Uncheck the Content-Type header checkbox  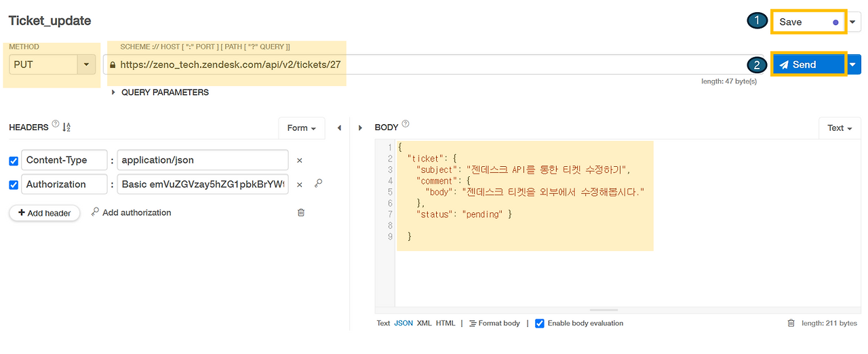click(14, 161)
